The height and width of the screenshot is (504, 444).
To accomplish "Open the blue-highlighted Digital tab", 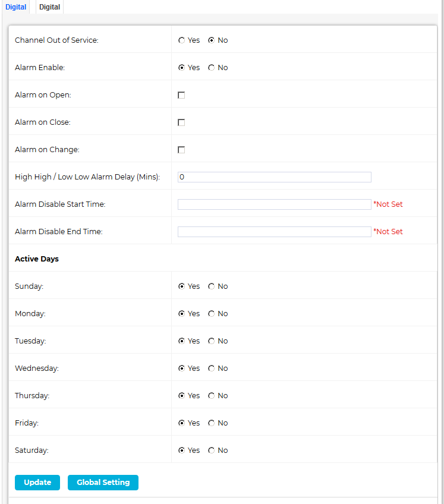I will 16,7.
